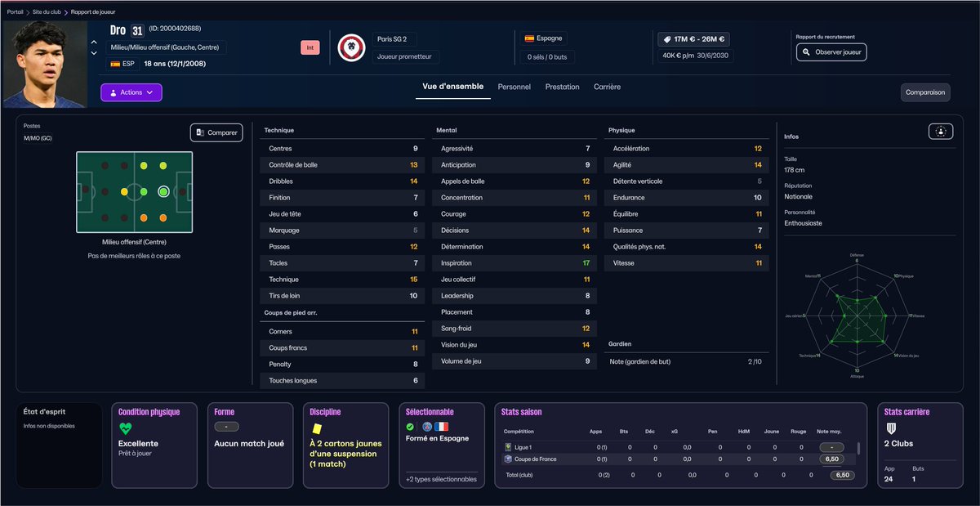Open the Actions dropdown menu

pyautogui.click(x=131, y=92)
